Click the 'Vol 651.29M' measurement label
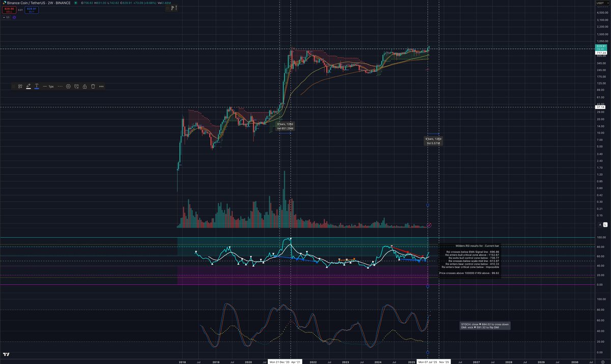The image size is (611, 364). (x=285, y=128)
